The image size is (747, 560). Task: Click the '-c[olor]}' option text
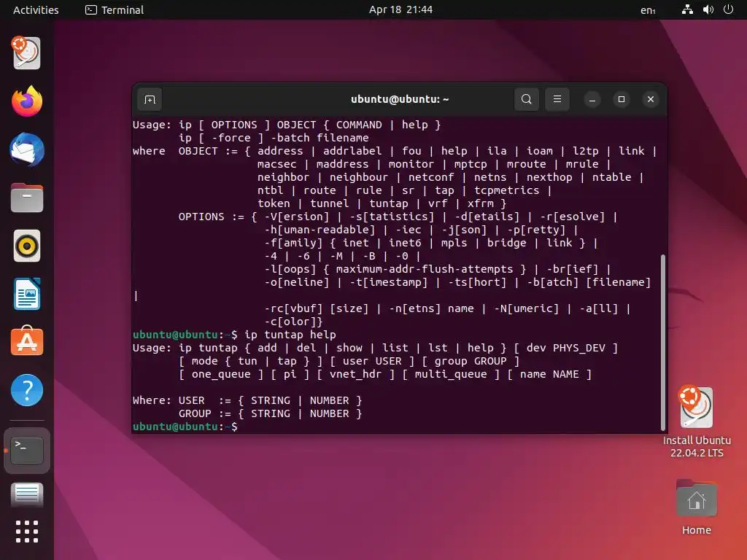point(293,322)
